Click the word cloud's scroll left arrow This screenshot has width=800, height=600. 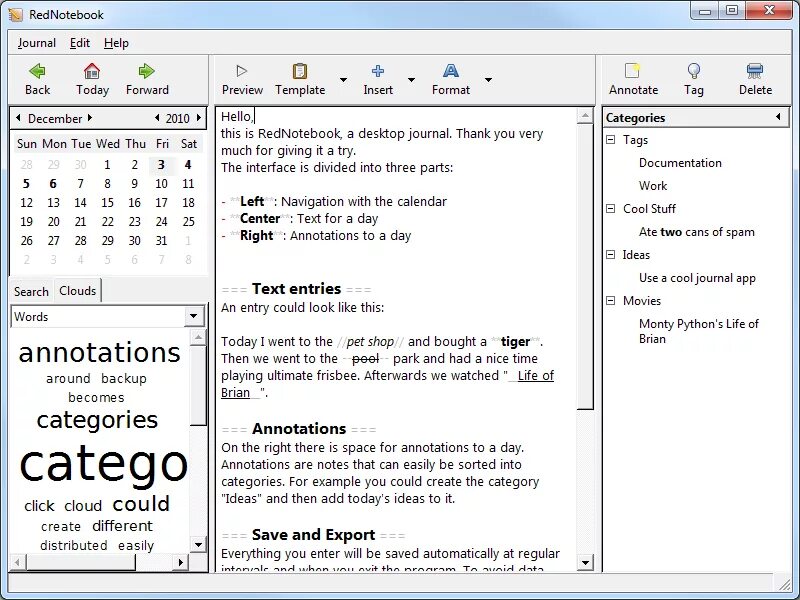click(17, 562)
